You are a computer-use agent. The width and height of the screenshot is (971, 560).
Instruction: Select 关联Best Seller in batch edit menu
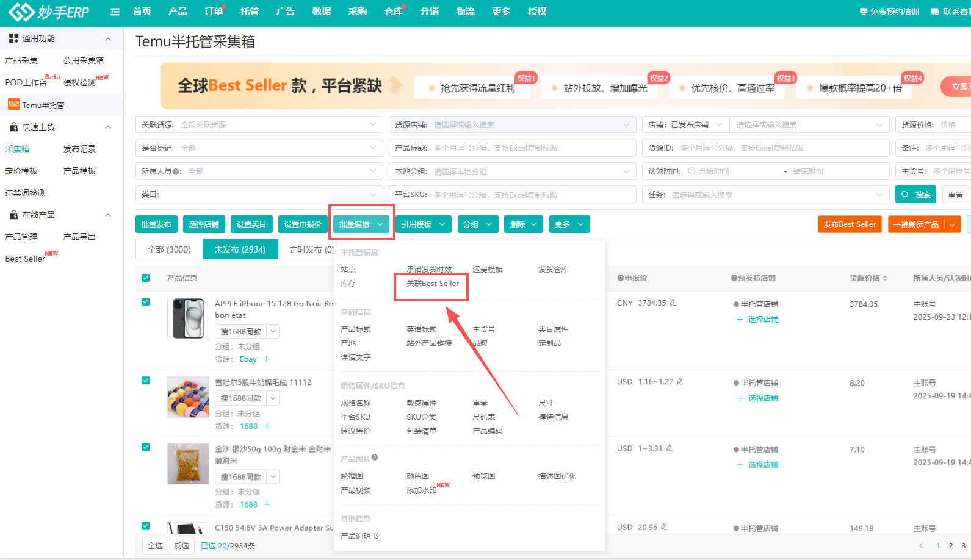pyautogui.click(x=432, y=284)
